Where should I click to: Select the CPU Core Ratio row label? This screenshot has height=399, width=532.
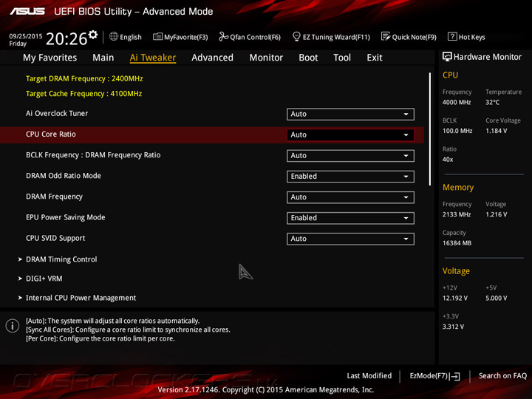click(x=51, y=134)
